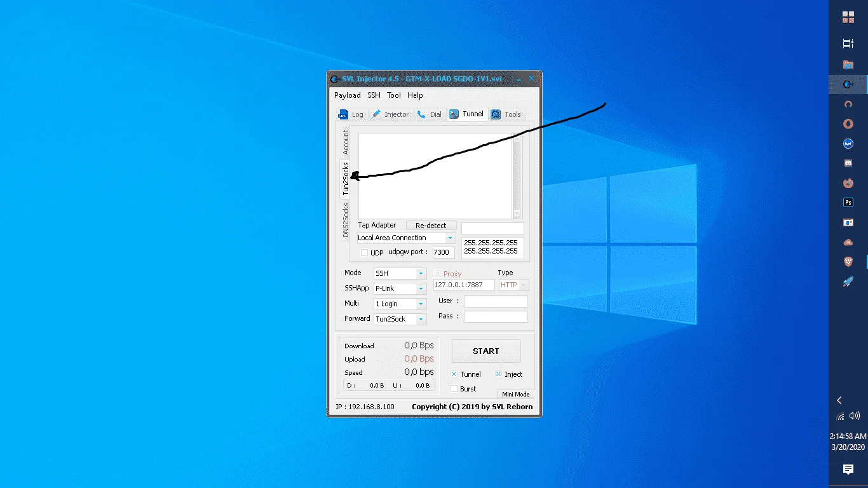Enable the Burst checkbox
The width and height of the screenshot is (868, 488).
454,389
